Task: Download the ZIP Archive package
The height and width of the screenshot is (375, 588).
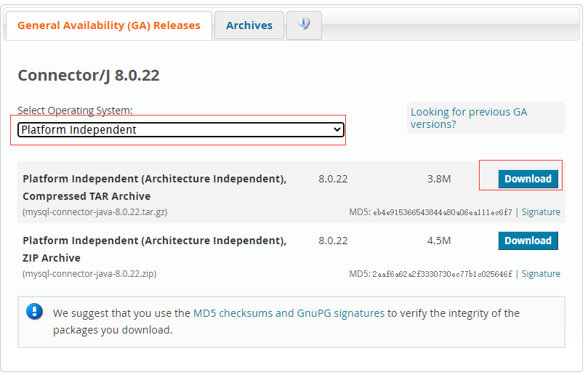Action: click(528, 241)
